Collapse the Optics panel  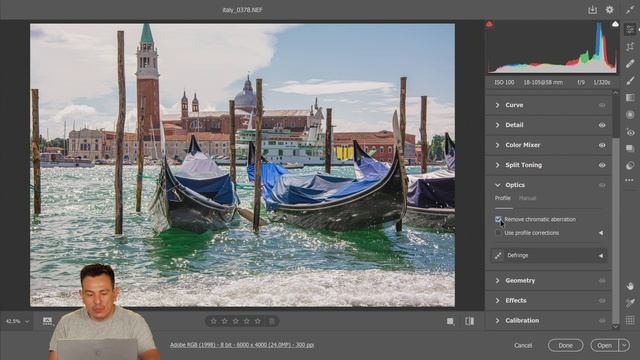tap(497, 185)
